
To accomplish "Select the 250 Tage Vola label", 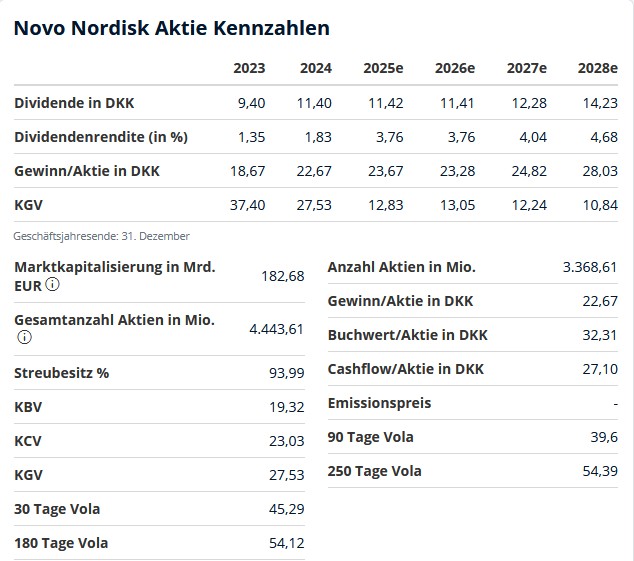I will tap(374, 471).
